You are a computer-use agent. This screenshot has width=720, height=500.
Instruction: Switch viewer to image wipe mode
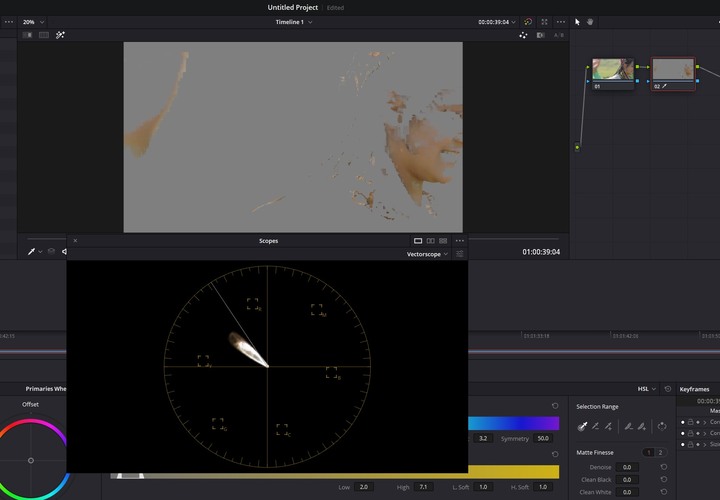(x=27, y=35)
